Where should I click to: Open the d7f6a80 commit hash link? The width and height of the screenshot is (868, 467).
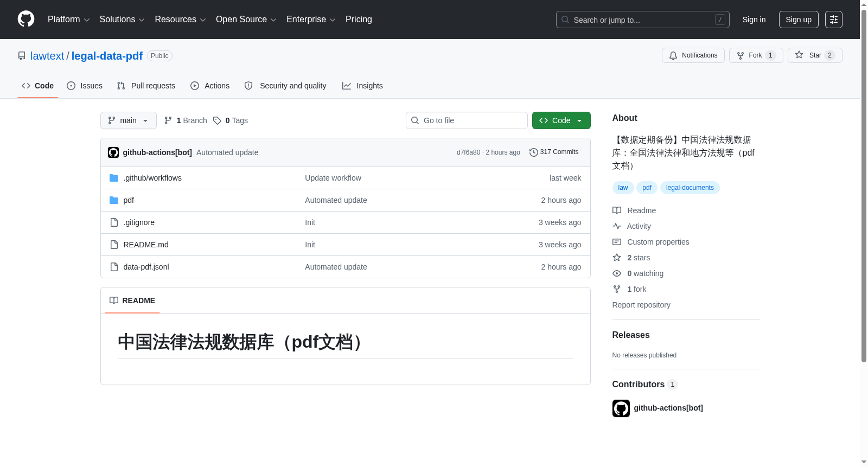468,152
